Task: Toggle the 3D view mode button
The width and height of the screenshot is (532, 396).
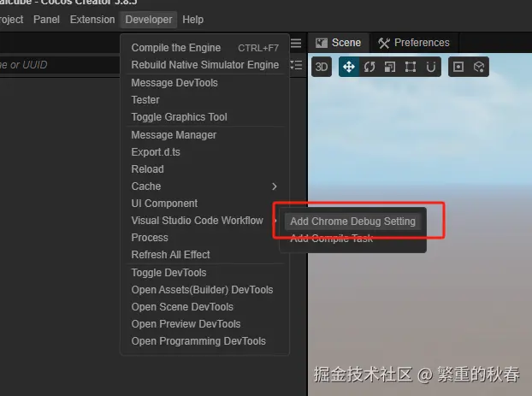Action: 322,67
